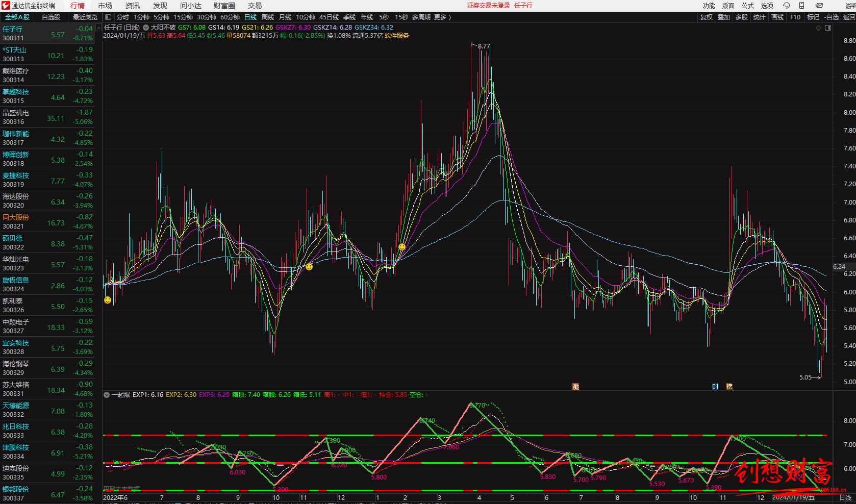Switch chart to 5分钟 period

161,17
